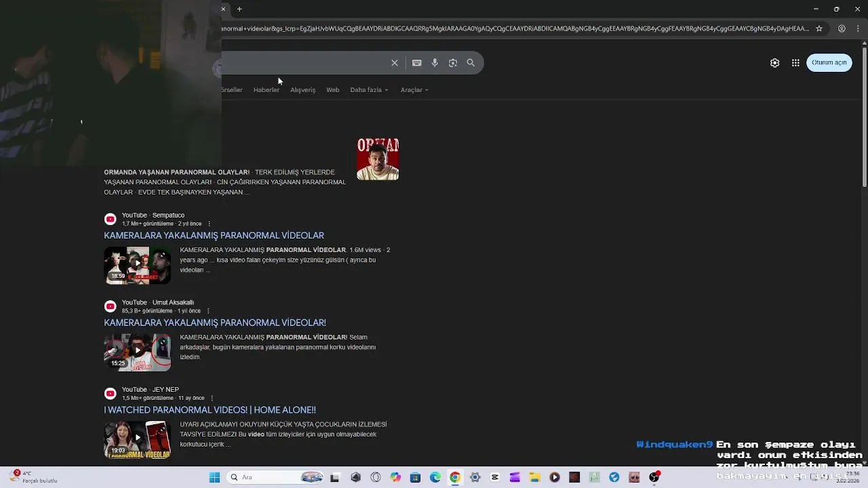Image resolution: width=868 pixels, height=488 pixels.
Task: Click the page vertical scrollbar thumb
Action: click(864, 116)
